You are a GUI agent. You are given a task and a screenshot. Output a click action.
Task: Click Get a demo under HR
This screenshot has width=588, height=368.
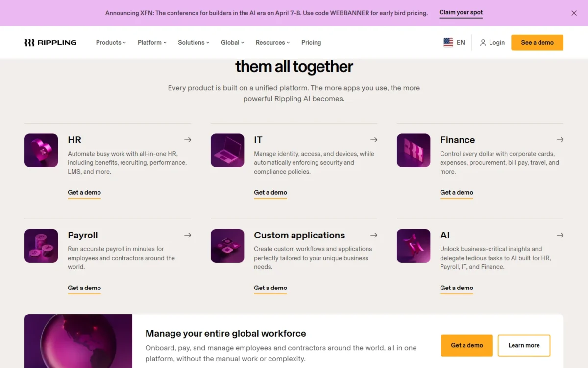pyautogui.click(x=84, y=193)
